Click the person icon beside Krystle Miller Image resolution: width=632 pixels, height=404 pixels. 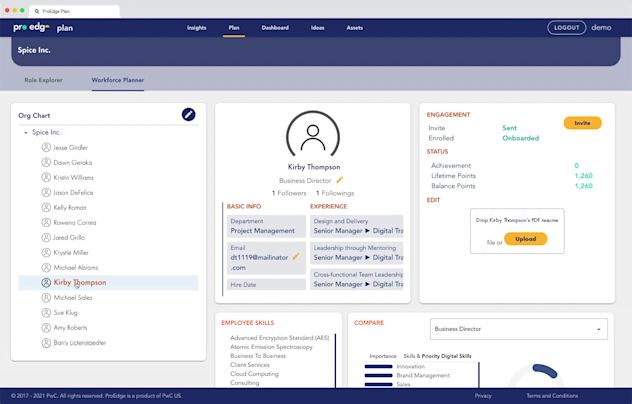click(46, 252)
